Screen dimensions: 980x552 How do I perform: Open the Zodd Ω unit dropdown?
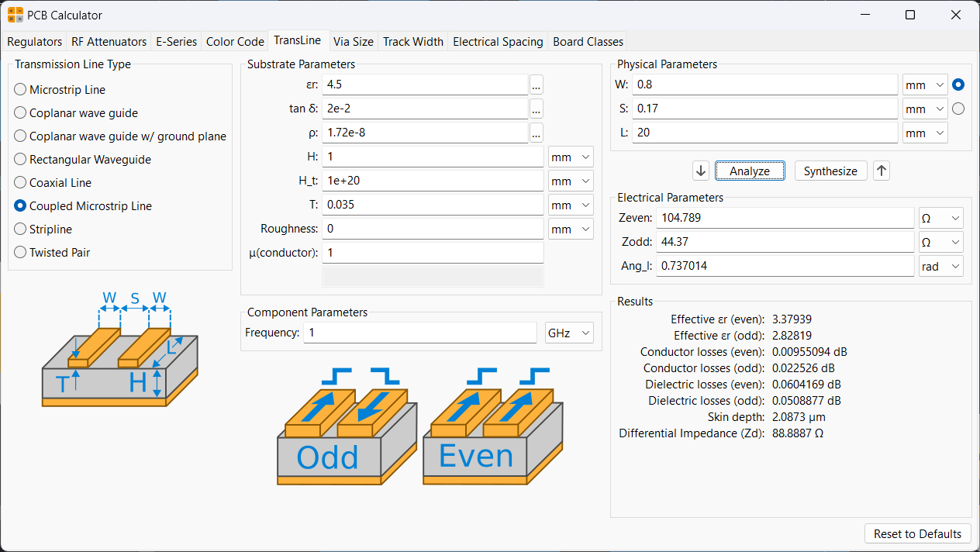940,242
